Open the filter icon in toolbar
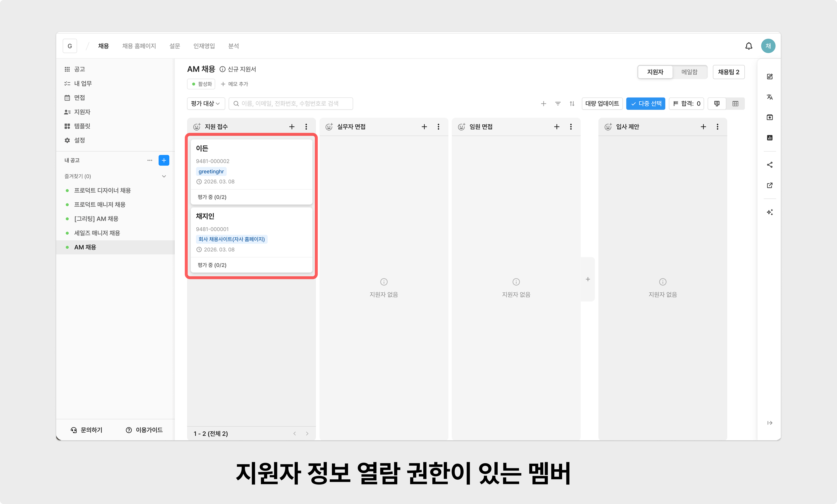Image resolution: width=837 pixels, height=504 pixels. tap(558, 104)
